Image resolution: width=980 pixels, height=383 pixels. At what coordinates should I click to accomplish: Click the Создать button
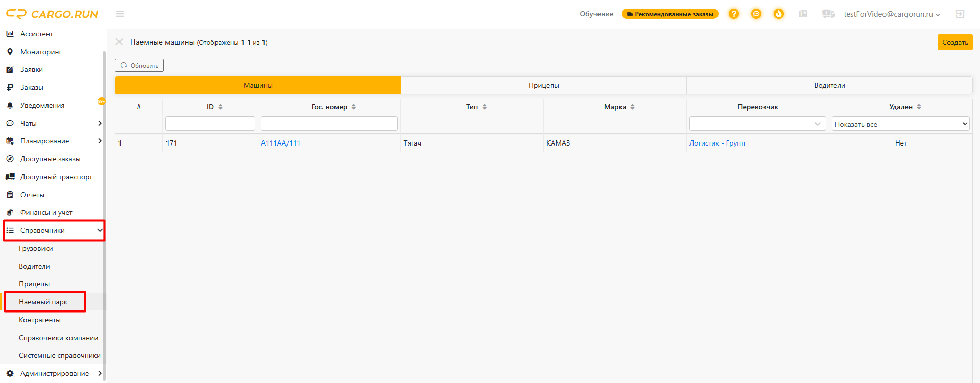[x=955, y=42]
